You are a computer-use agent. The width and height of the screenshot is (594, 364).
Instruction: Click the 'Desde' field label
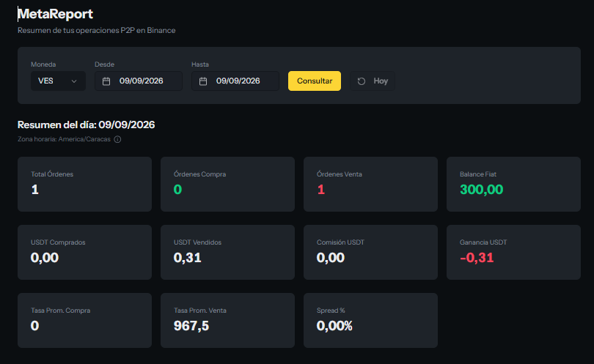point(105,64)
